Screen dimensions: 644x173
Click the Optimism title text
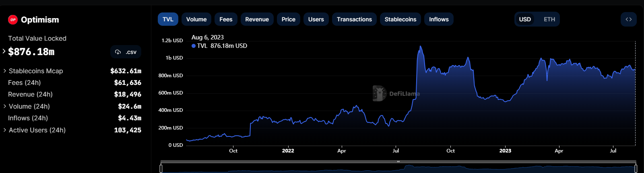tap(40, 20)
